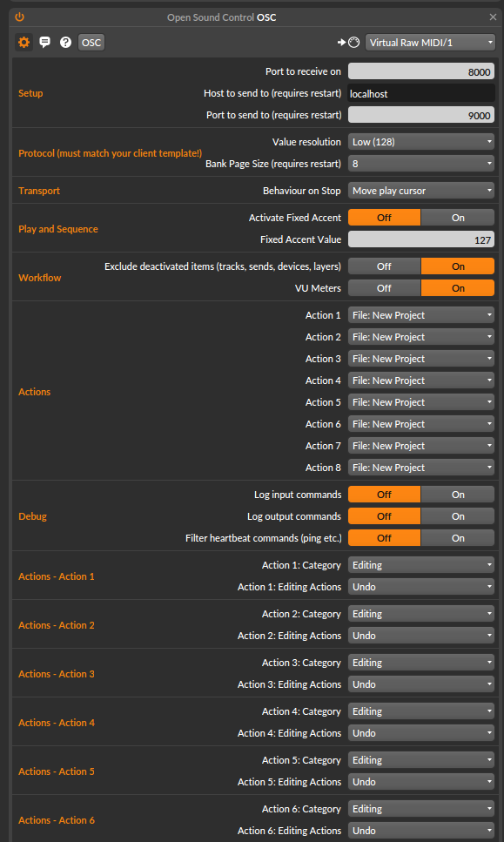Open the settings gear tab
504x842 pixels.
(24, 41)
